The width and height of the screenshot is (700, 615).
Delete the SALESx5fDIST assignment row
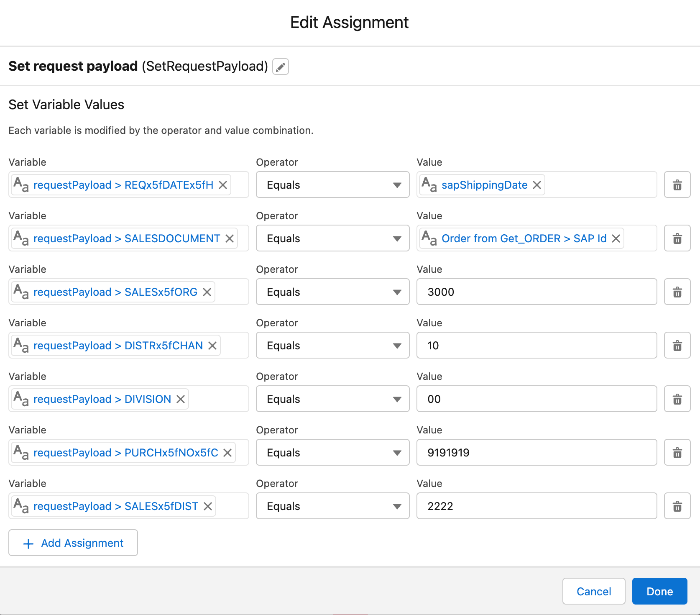coord(677,506)
